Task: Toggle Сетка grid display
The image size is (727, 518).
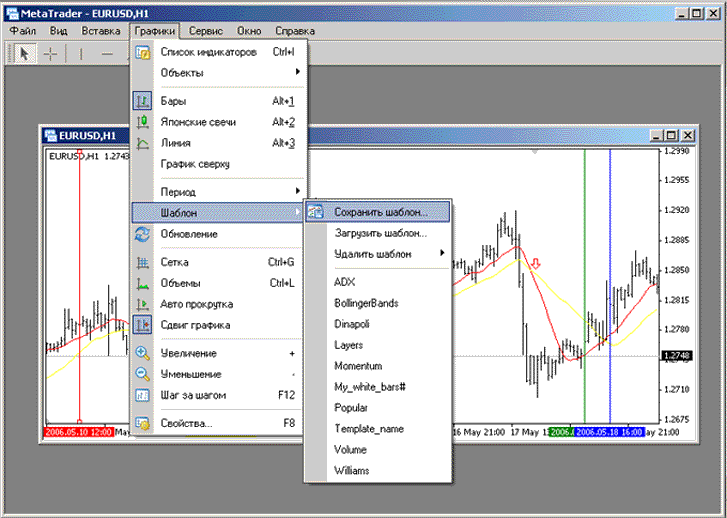Action: [x=218, y=262]
